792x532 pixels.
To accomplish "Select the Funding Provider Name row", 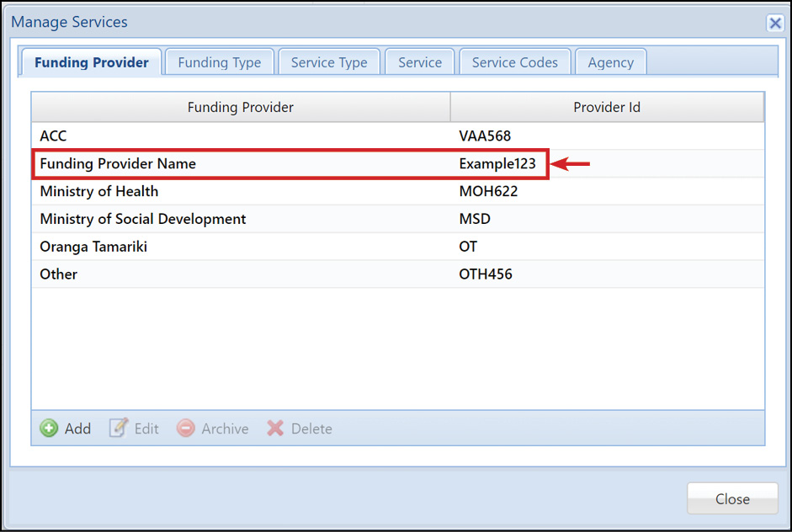I will [x=398, y=163].
